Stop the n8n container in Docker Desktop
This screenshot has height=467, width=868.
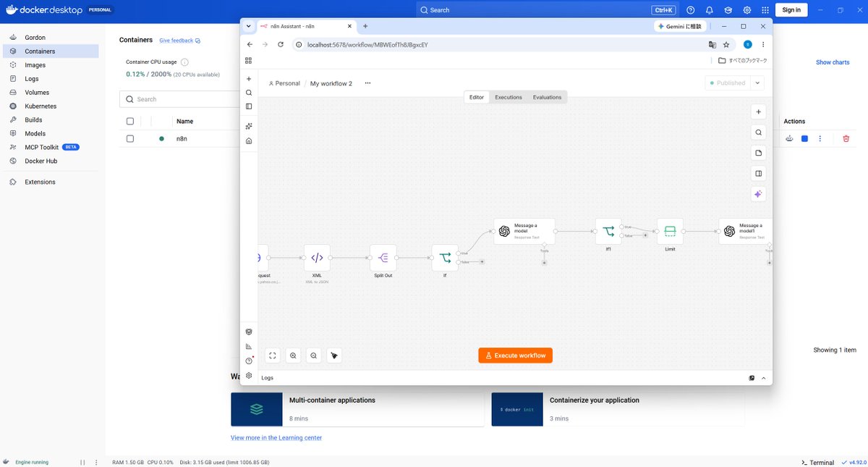(x=804, y=138)
